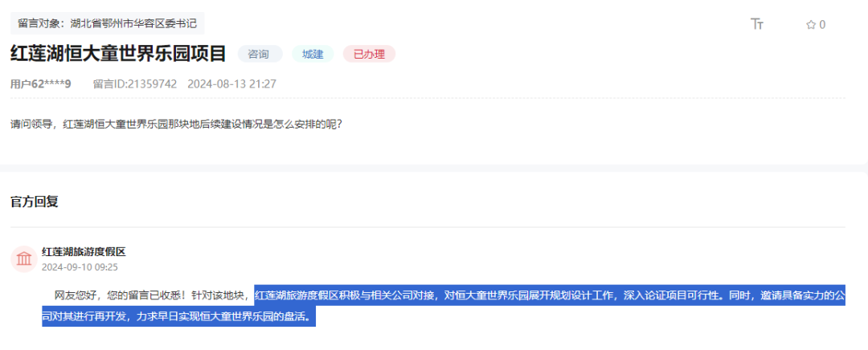868x350 pixels.
Task: Click the 留言ID:21359742 text
Action: pos(134,84)
